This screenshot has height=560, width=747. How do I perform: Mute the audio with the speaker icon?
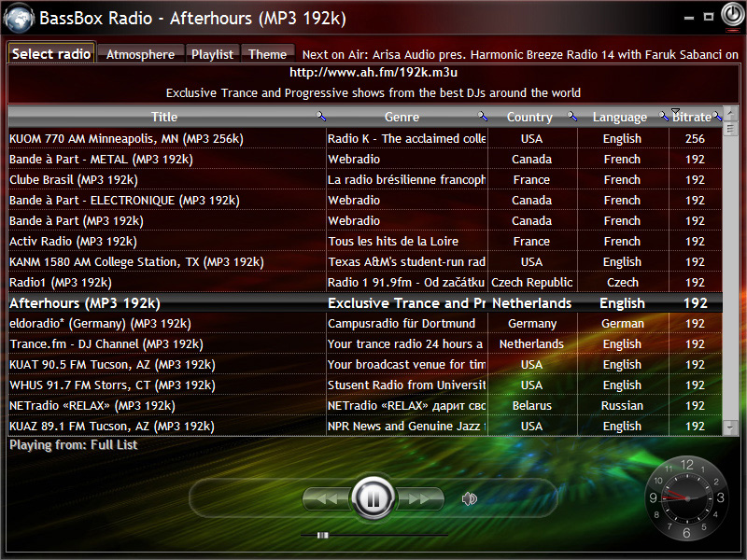point(470,498)
